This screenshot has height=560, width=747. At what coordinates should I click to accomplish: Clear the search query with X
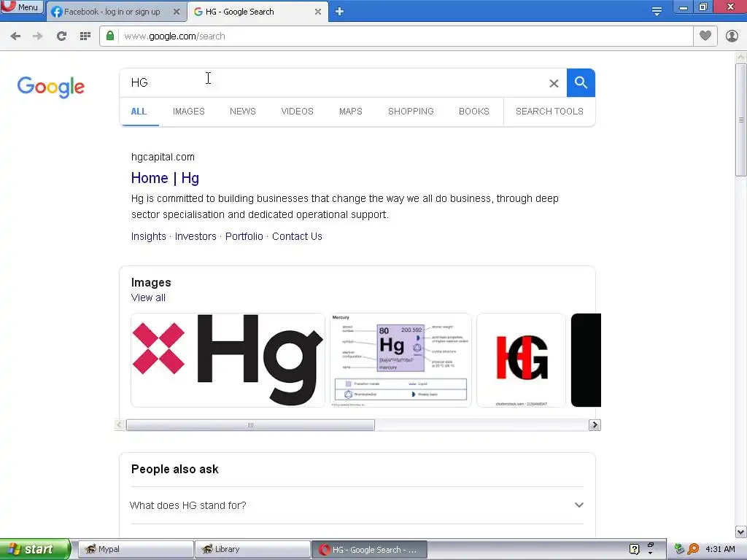click(x=554, y=83)
